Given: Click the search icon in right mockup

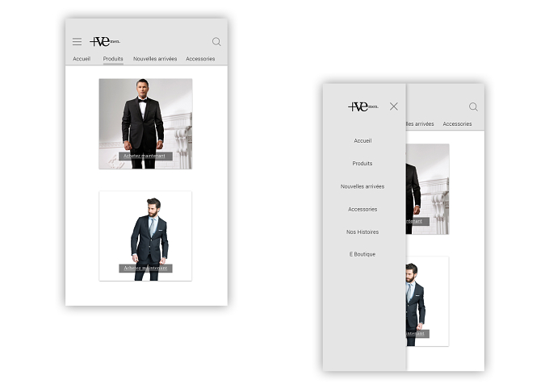Looking at the screenshot, I should point(473,106).
